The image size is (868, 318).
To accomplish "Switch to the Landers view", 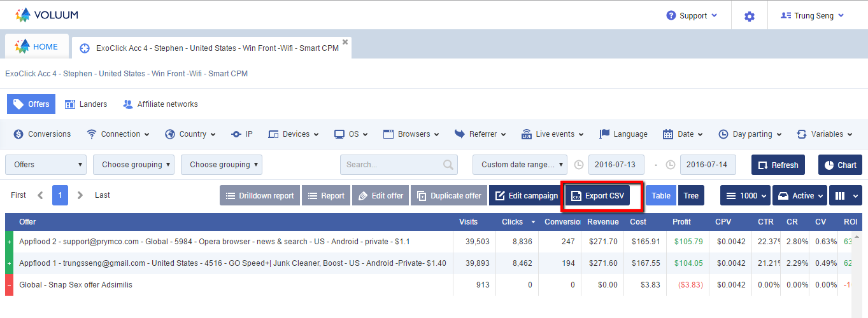I will (86, 104).
